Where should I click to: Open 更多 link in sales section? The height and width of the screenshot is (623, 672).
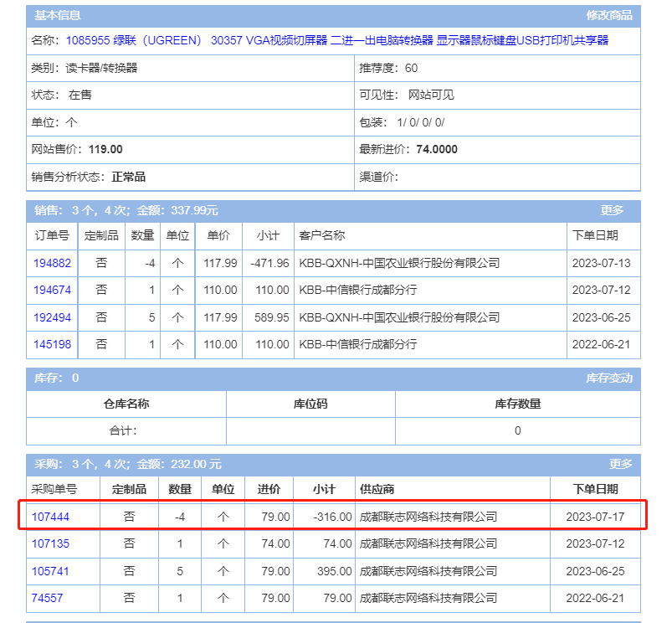click(612, 210)
